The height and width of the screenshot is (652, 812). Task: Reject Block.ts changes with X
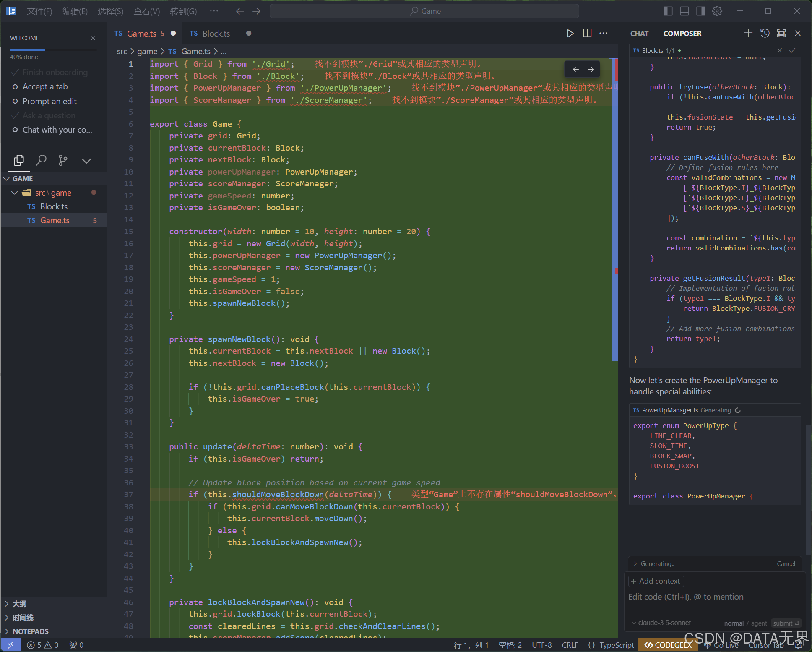tap(780, 50)
